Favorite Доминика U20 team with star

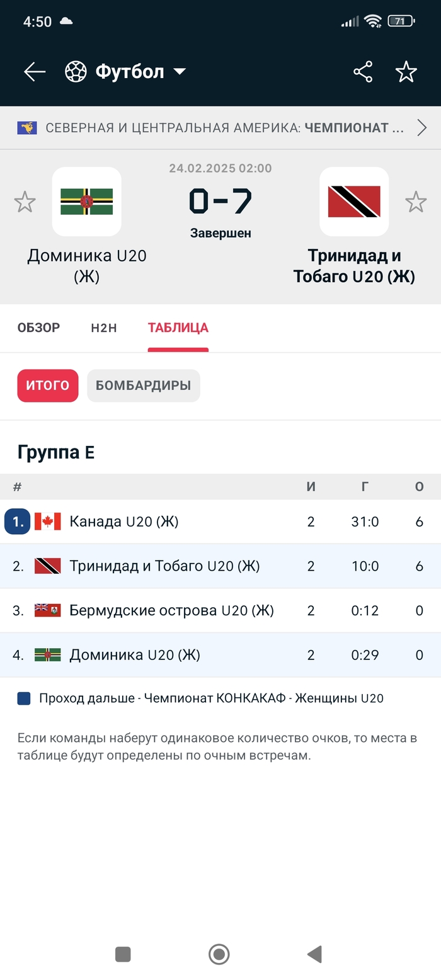25,202
